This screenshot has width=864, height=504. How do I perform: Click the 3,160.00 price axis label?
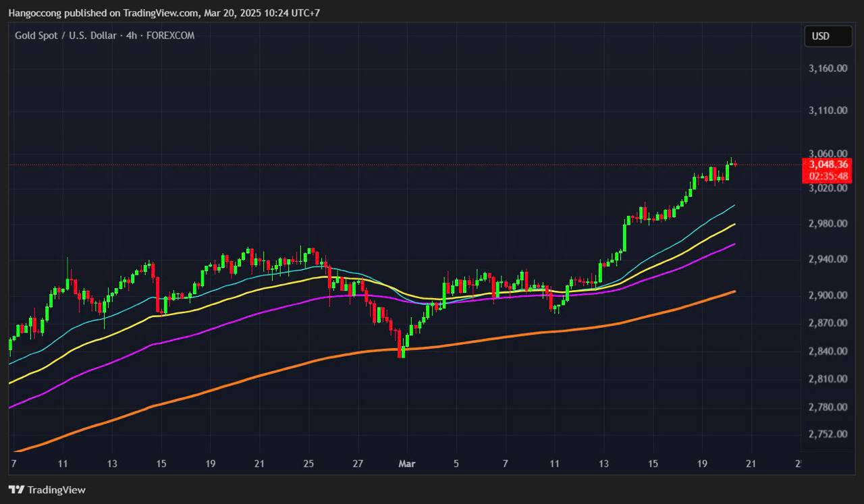[x=828, y=68]
